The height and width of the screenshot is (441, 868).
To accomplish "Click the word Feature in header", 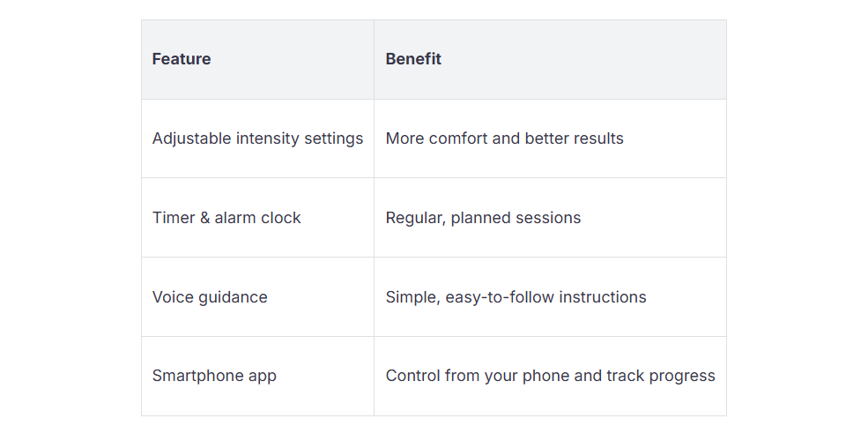I will point(182,59).
